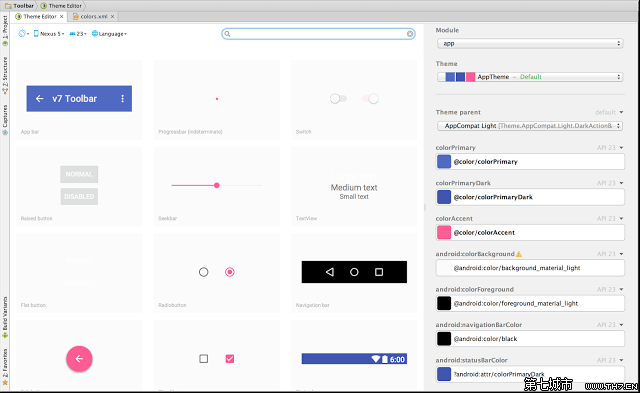Open the Nexus 5 device selector
Image resolution: width=640 pixels, height=393 pixels.
click(49, 33)
